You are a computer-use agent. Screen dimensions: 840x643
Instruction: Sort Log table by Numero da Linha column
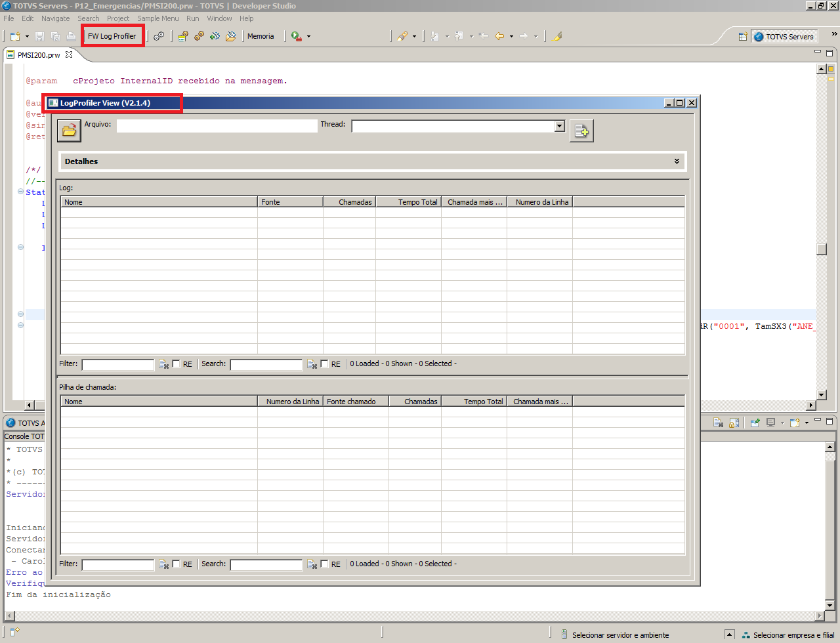coord(539,202)
